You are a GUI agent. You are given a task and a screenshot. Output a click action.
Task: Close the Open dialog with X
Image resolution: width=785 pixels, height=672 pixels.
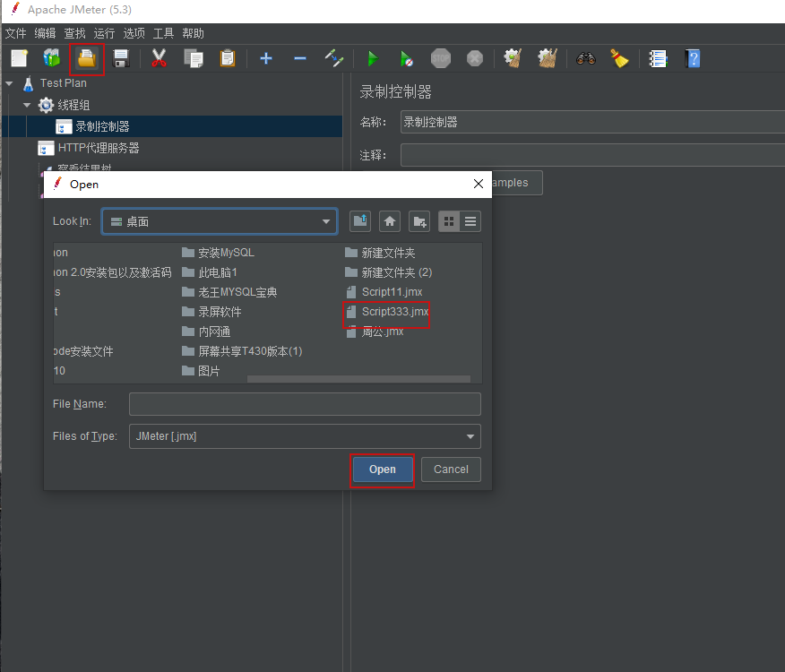click(x=479, y=185)
